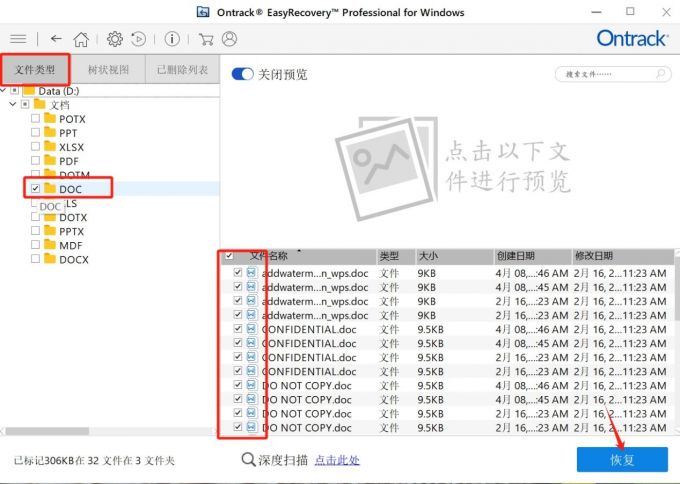Return to home screen icon
680x484 pixels.
point(81,39)
